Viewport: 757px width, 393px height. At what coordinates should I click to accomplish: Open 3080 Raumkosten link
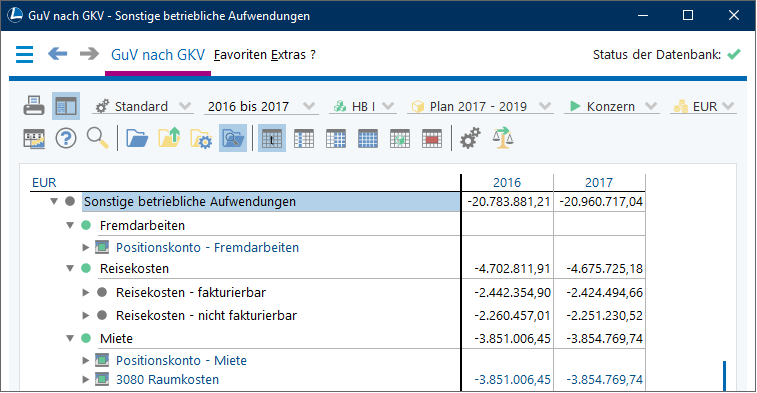(x=167, y=380)
